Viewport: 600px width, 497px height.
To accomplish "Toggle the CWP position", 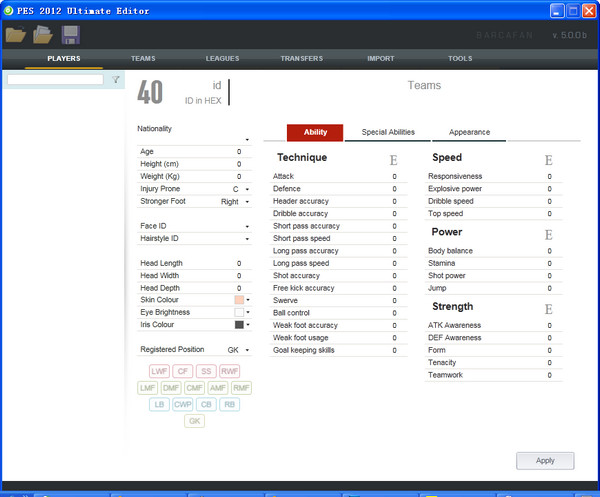I will point(183,404).
